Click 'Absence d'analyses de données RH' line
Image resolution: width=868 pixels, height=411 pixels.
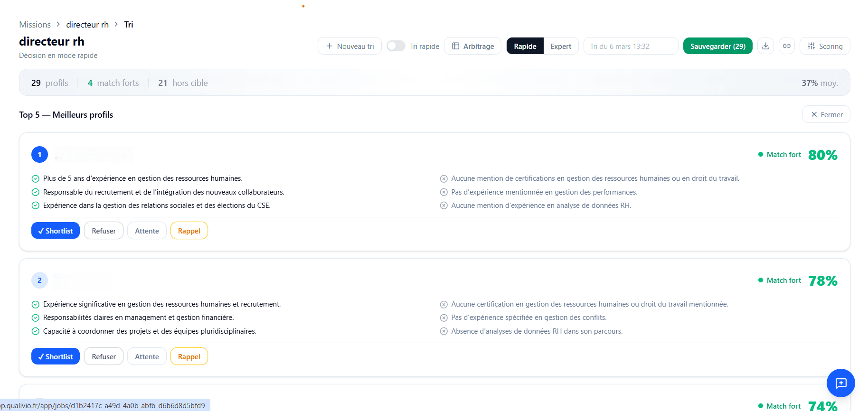[x=537, y=331]
